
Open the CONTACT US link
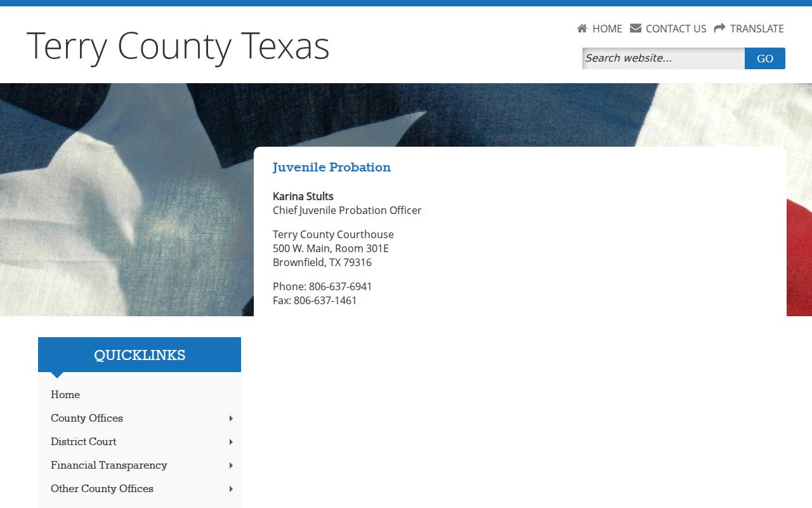pyautogui.click(x=676, y=29)
